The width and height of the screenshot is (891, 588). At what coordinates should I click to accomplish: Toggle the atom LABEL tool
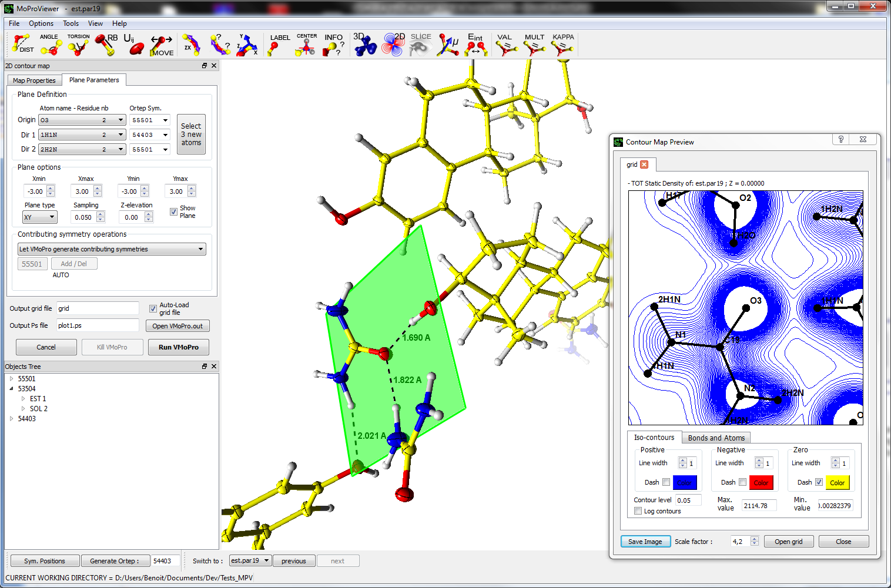pos(279,45)
